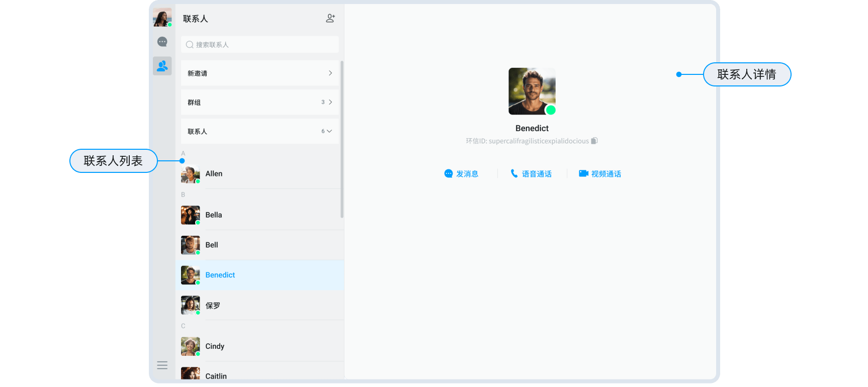
Task: Click the add contact icon
Action: 330,19
